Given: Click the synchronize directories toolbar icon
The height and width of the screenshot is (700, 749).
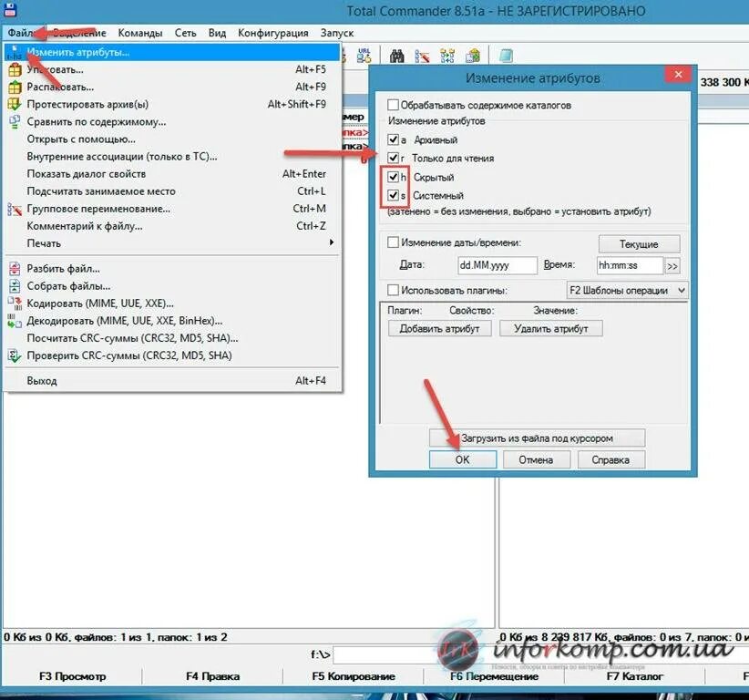Looking at the screenshot, I should point(447,56).
